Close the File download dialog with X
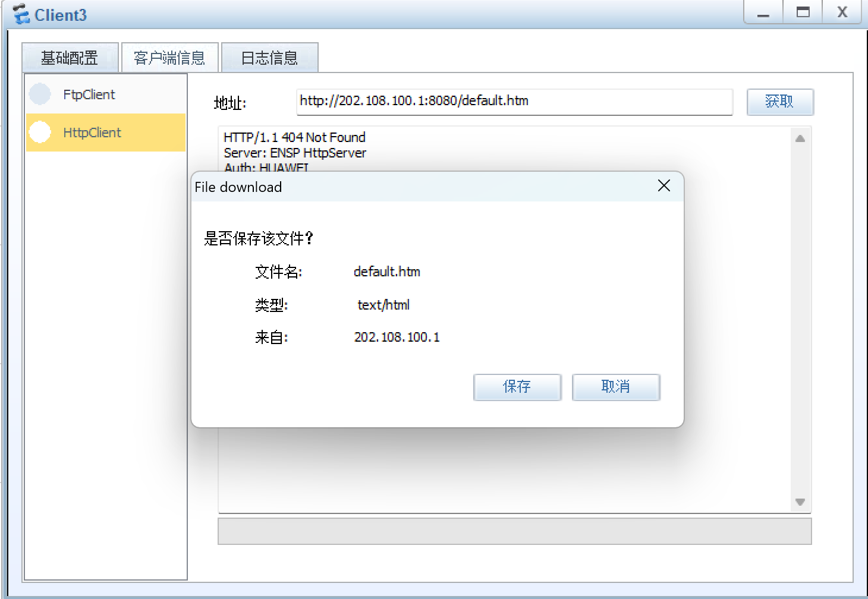 663,186
